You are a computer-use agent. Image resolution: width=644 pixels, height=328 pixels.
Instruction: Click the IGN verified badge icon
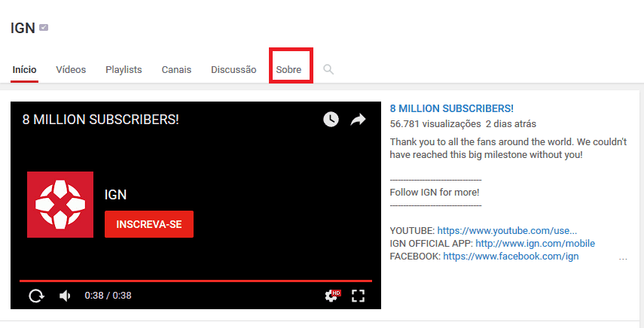coord(44,28)
